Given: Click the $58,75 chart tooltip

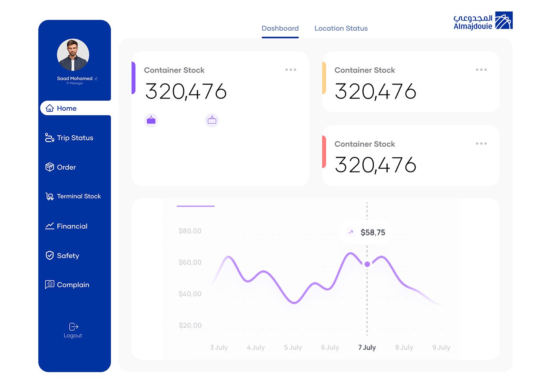Looking at the screenshot, I should click(366, 233).
